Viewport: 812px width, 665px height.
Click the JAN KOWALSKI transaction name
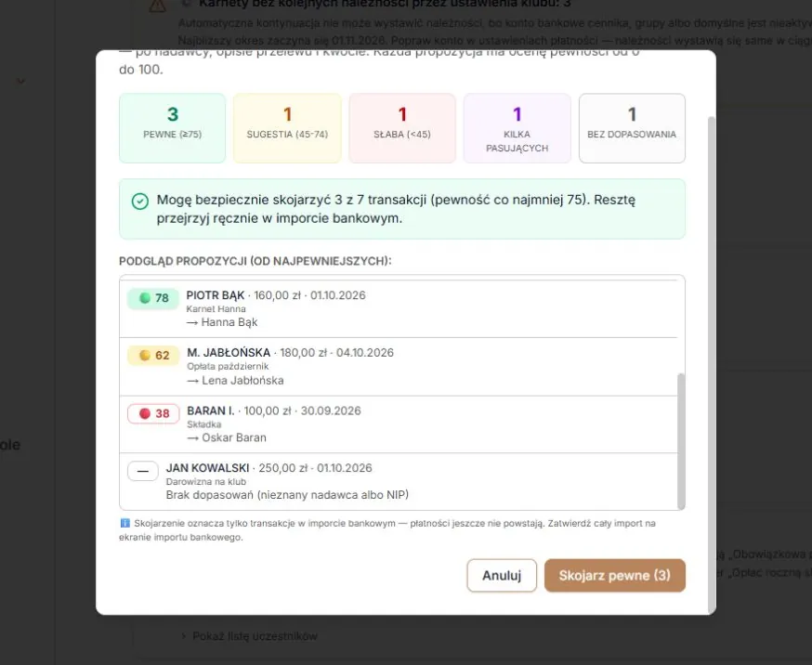coord(208,468)
